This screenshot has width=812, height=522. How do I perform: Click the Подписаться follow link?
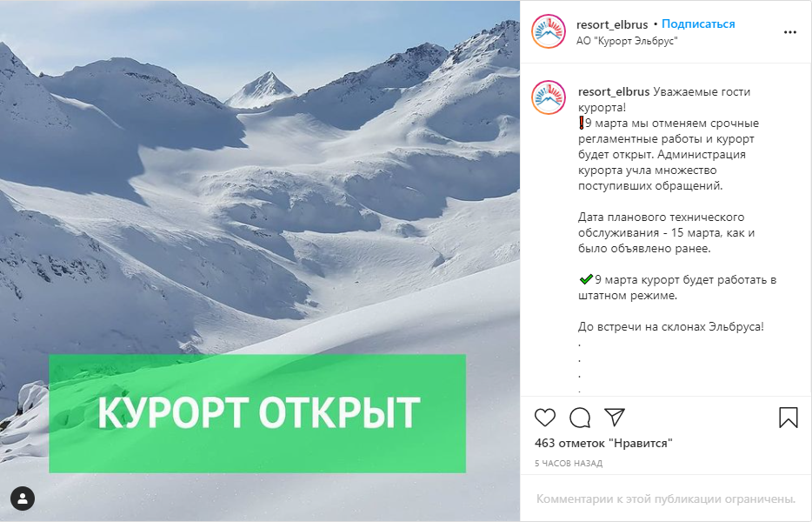coord(698,23)
